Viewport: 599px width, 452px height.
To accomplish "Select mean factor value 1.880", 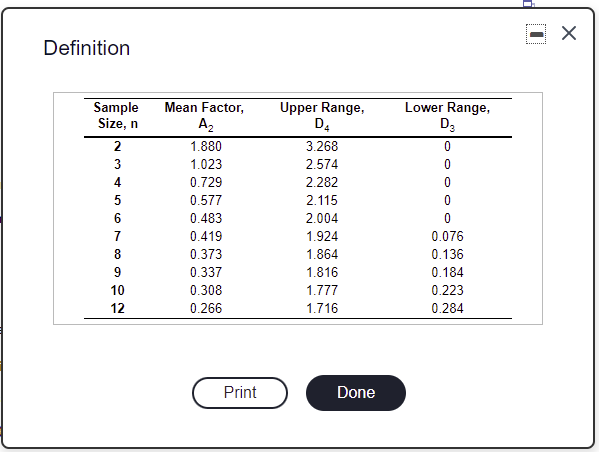I will click(206, 146).
